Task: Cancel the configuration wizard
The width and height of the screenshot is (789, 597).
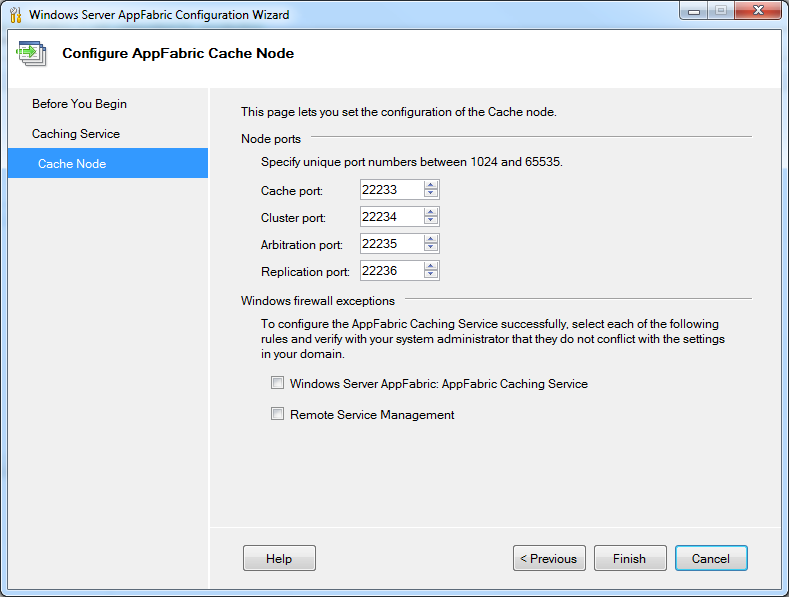Action: (x=711, y=558)
